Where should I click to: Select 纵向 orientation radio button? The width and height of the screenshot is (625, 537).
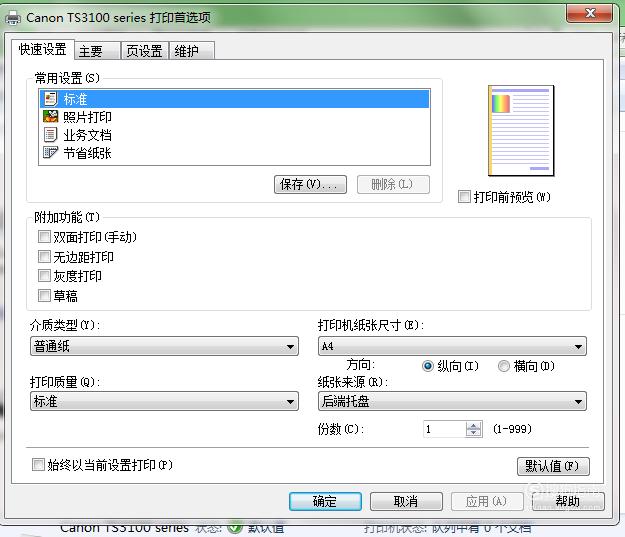point(428,366)
